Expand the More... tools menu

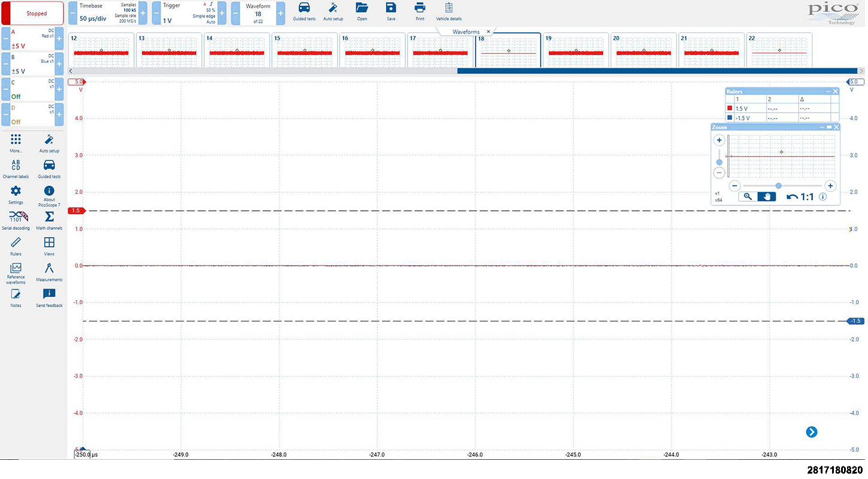pyautogui.click(x=16, y=143)
